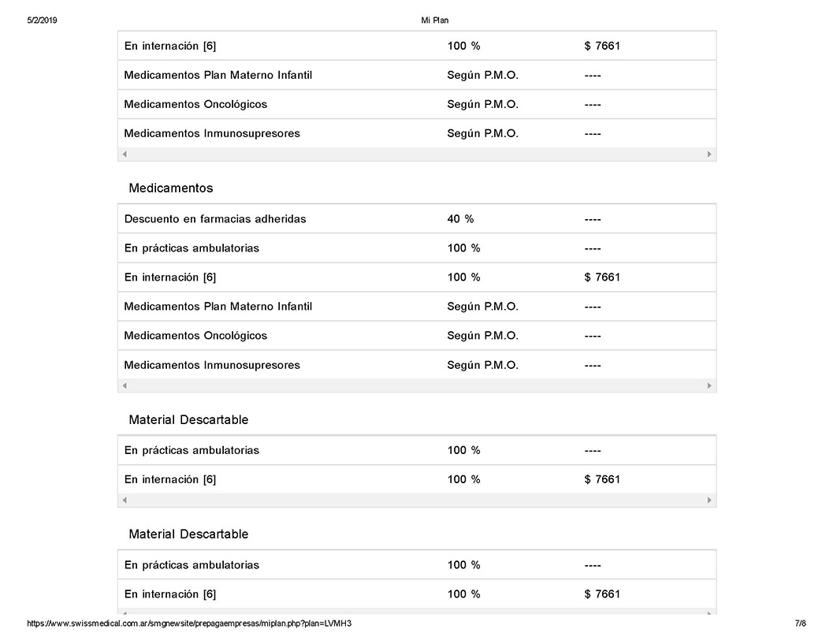This screenshot has width=833, height=644.
Task: Click left scroll arrow above second Material Descartable heading
Action: 125,501
